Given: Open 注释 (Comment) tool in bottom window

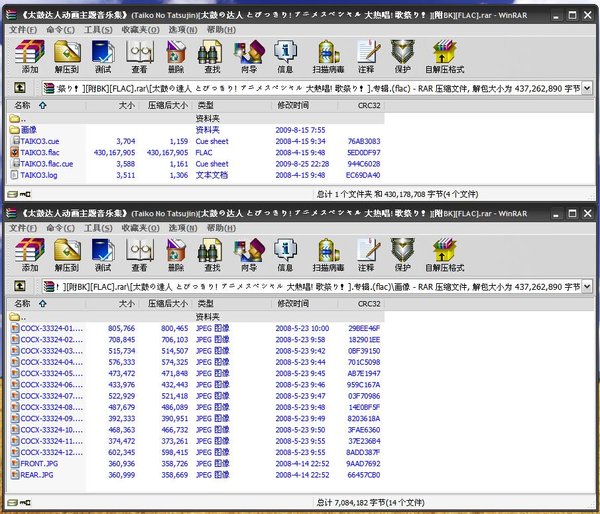Looking at the screenshot, I should point(367,255).
